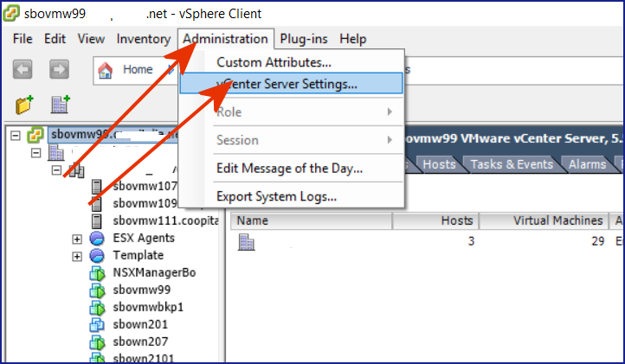Select the sbovmw107 host in tree
This screenshot has width=625, height=364.
point(145,187)
